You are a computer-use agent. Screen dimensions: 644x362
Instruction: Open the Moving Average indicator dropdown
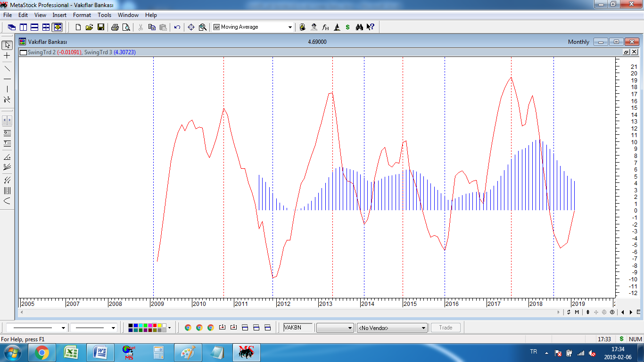tap(290, 27)
